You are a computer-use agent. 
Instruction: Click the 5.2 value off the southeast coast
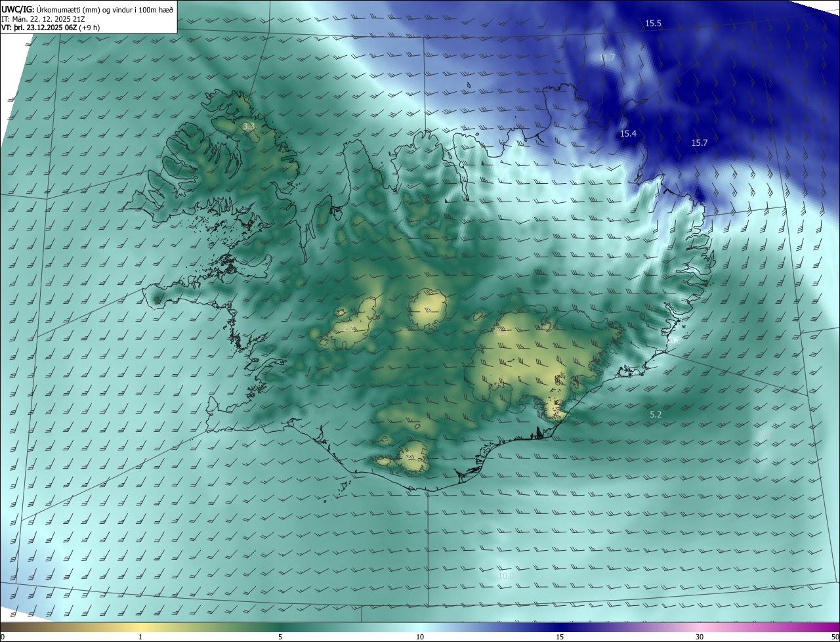(x=656, y=415)
